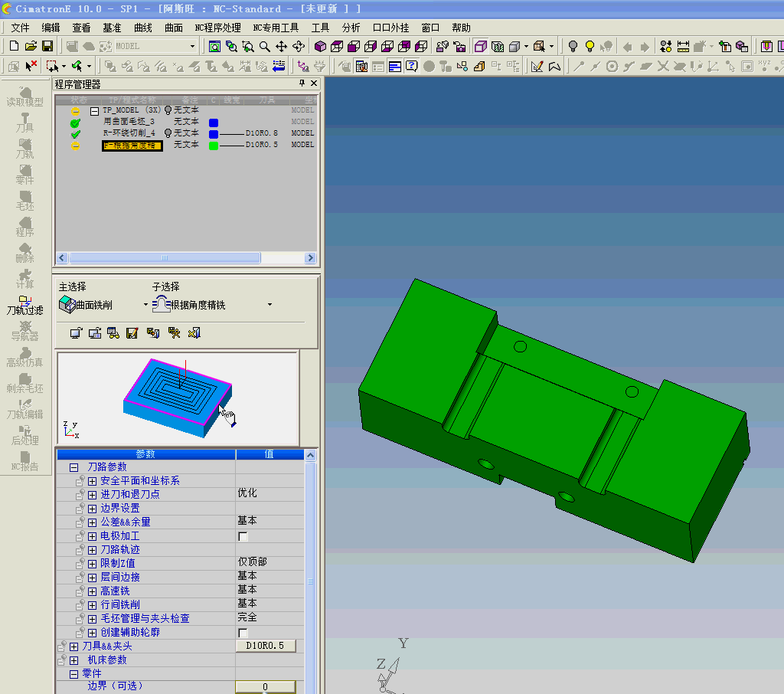Click green swatch on F-根据角度精 row

[x=214, y=146]
